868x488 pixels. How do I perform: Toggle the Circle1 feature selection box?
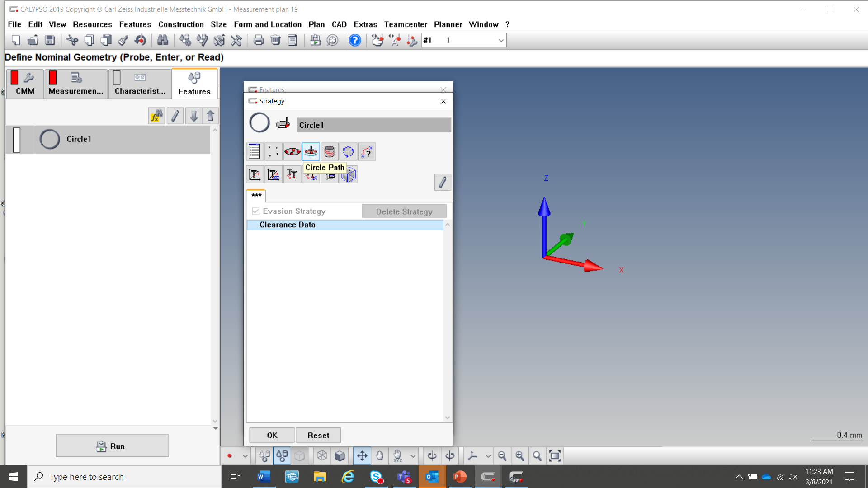click(17, 140)
